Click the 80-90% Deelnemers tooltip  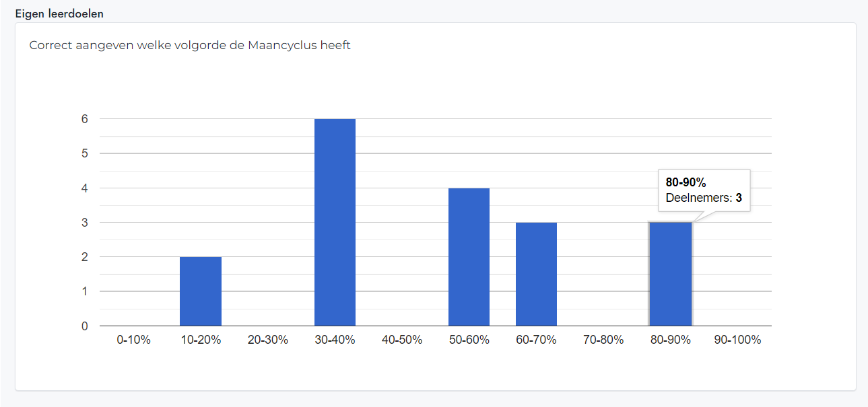click(704, 190)
